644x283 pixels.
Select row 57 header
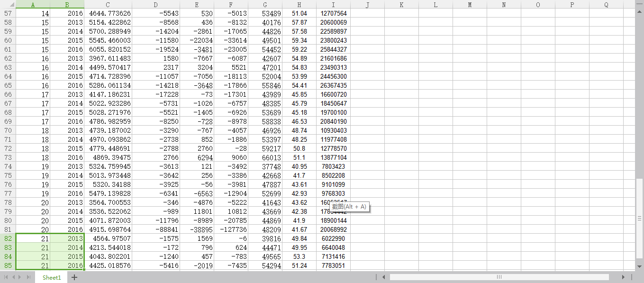(x=8, y=13)
